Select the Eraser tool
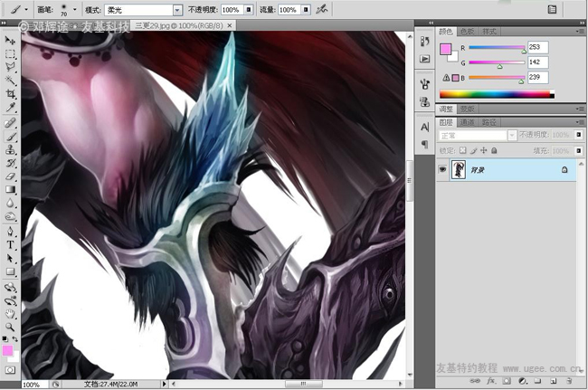588x390 pixels. tap(10, 176)
